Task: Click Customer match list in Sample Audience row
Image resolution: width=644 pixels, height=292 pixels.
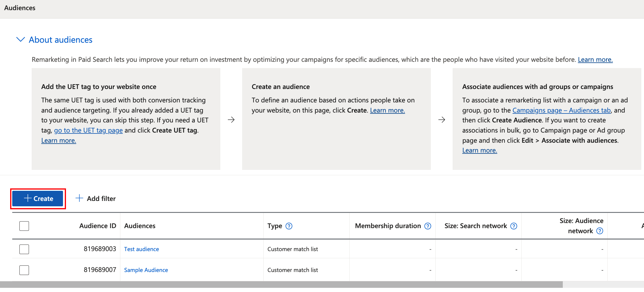Action: pyautogui.click(x=293, y=270)
